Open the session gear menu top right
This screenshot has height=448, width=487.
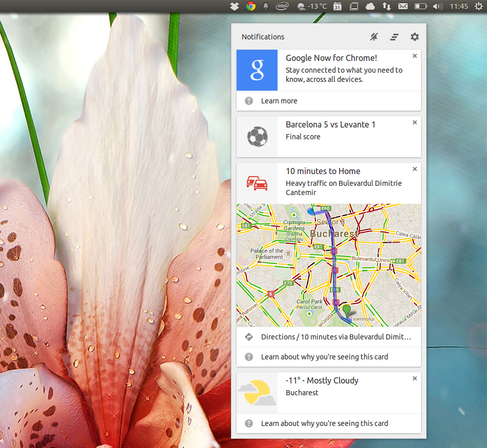tap(479, 6)
